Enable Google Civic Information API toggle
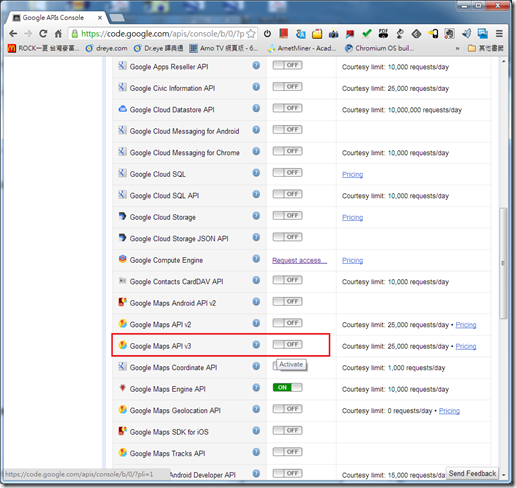Screen dimensions: 516x488 [x=287, y=87]
